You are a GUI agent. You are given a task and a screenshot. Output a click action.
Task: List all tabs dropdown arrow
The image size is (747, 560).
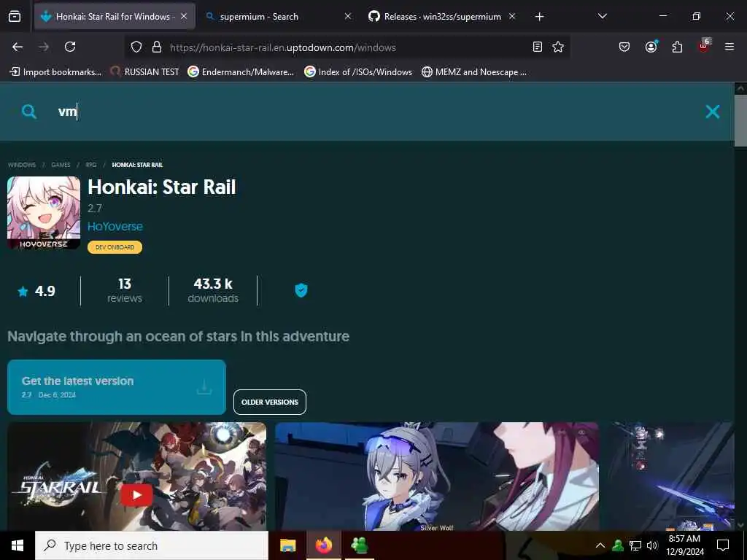click(602, 16)
